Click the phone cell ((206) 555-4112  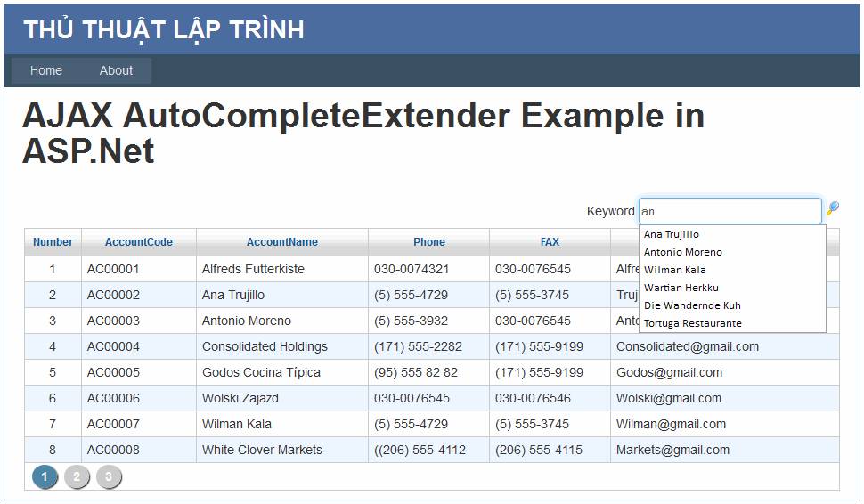[x=428, y=450]
